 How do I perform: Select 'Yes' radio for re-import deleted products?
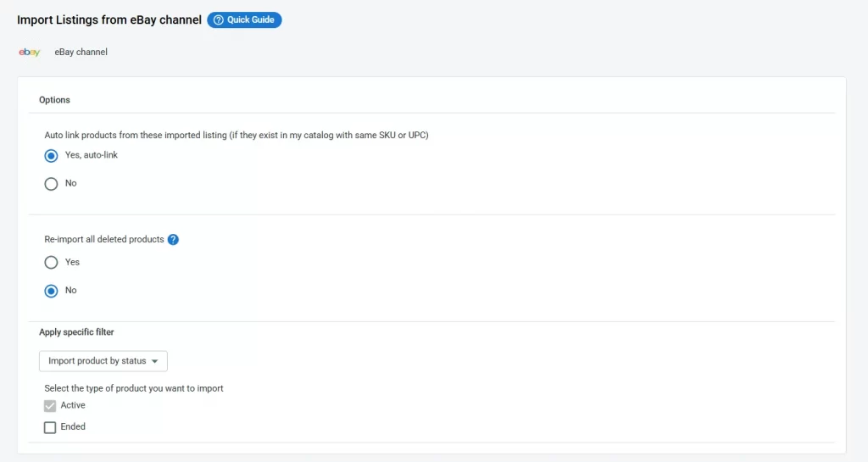(51, 263)
